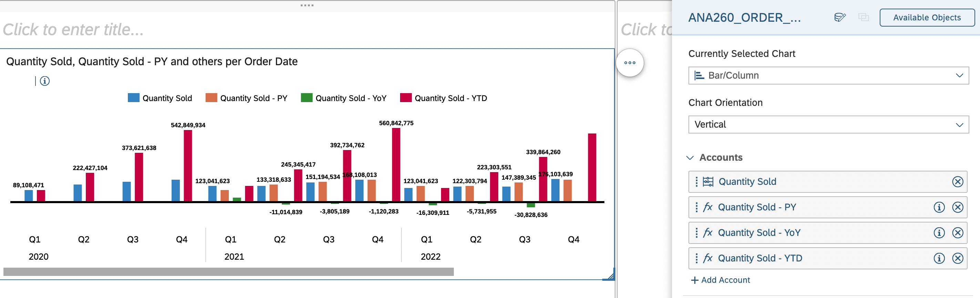Open the Bar/Column chart type dropdown
The image size is (980, 298).
point(828,76)
